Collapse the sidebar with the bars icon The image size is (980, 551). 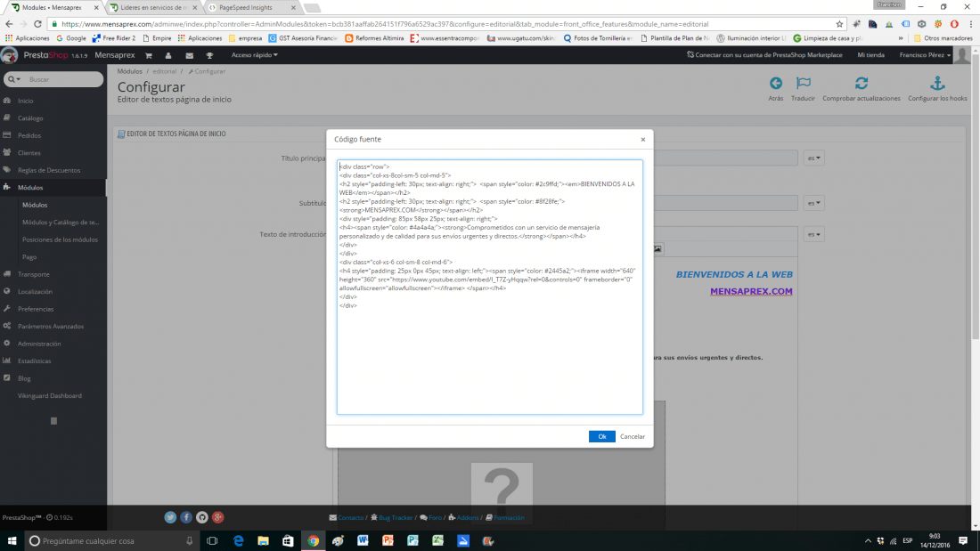pyautogui.click(x=53, y=421)
